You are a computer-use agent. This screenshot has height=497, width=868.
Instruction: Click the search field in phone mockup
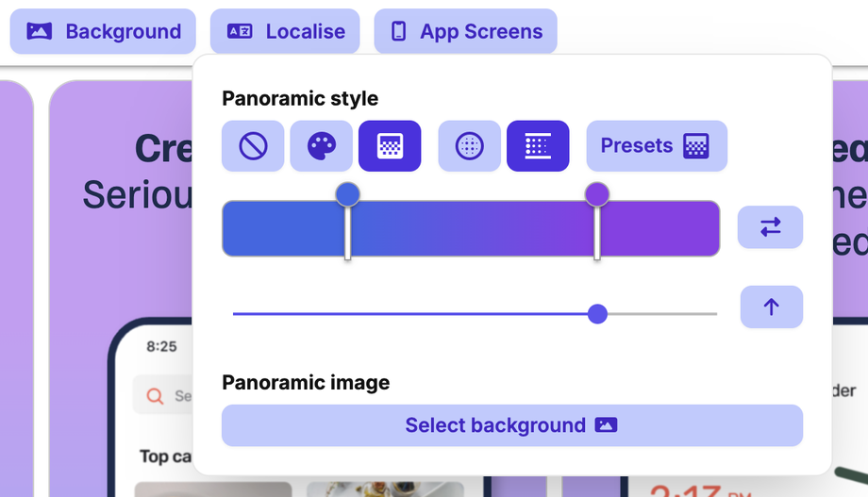point(170,396)
